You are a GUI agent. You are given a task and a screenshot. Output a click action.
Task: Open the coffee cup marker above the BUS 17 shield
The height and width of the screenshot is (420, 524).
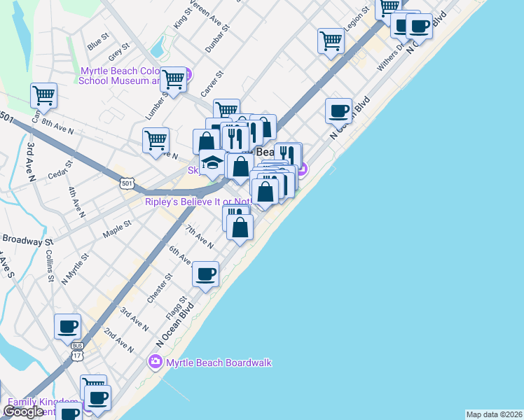pyautogui.click(x=67, y=327)
